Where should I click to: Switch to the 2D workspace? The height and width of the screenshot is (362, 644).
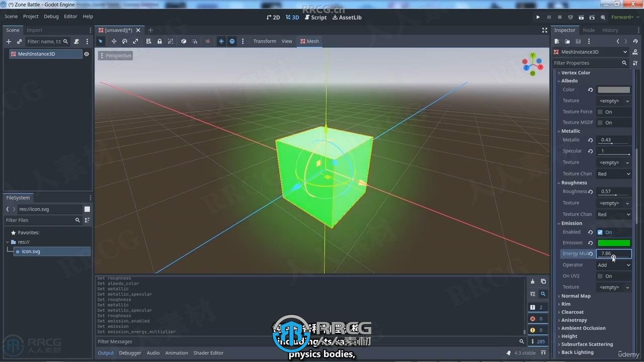point(273,17)
